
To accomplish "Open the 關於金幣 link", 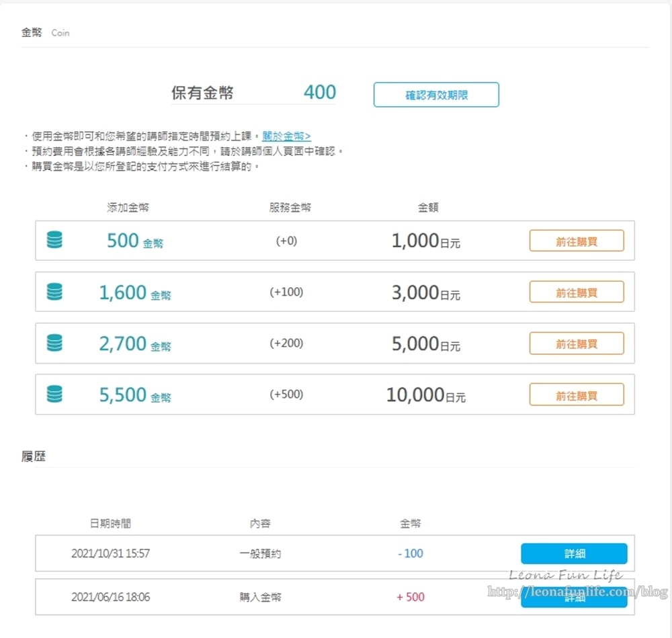I will [286, 136].
